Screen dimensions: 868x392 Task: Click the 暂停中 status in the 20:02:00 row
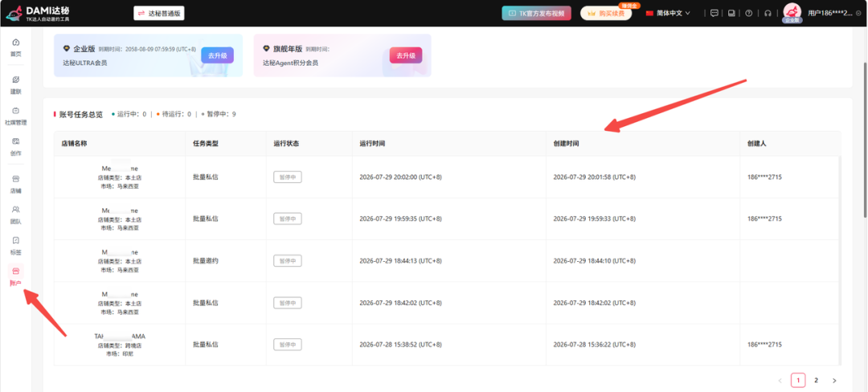287,177
